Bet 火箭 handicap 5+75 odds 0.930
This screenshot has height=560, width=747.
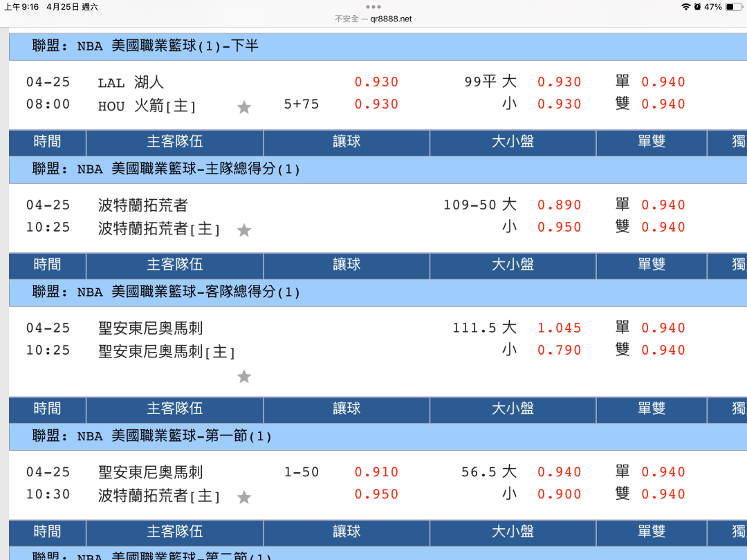click(x=376, y=104)
